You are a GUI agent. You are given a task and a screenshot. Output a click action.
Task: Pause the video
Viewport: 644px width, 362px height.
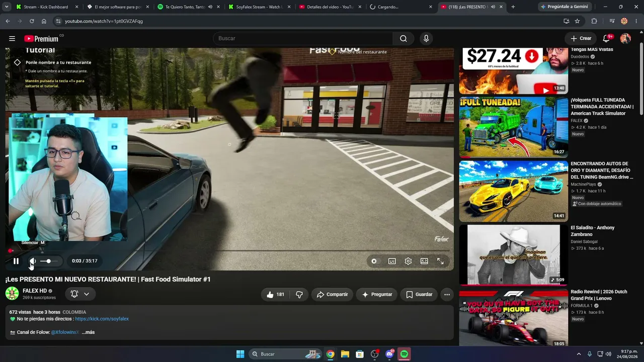(x=16, y=261)
